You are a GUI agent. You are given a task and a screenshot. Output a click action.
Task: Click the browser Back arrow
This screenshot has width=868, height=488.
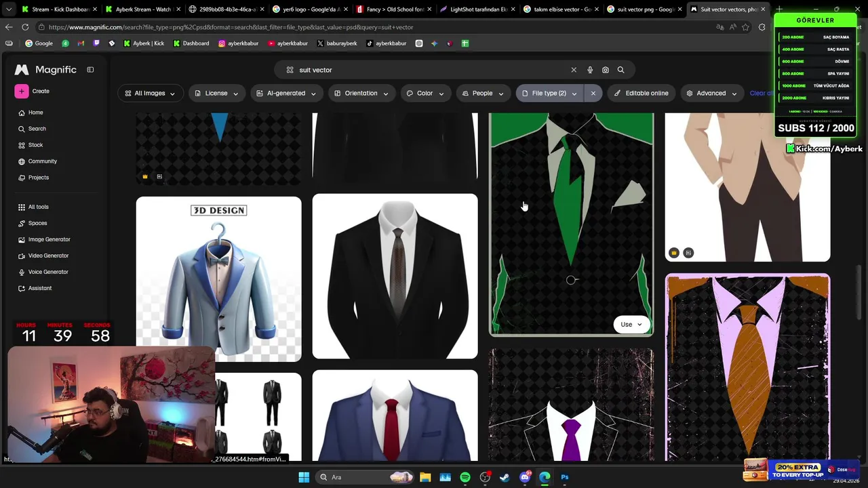pos(9,27)
